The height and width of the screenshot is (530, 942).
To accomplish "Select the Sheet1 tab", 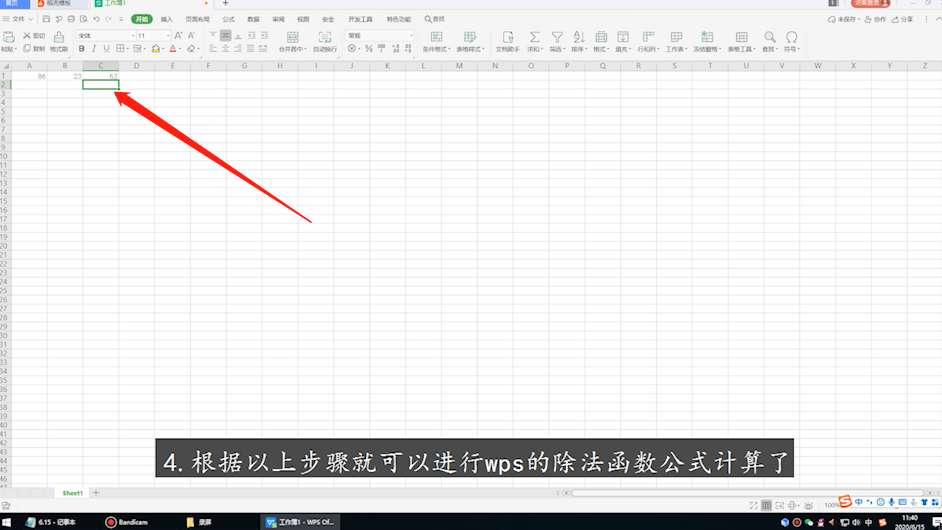I will click(x=72, y=493).
